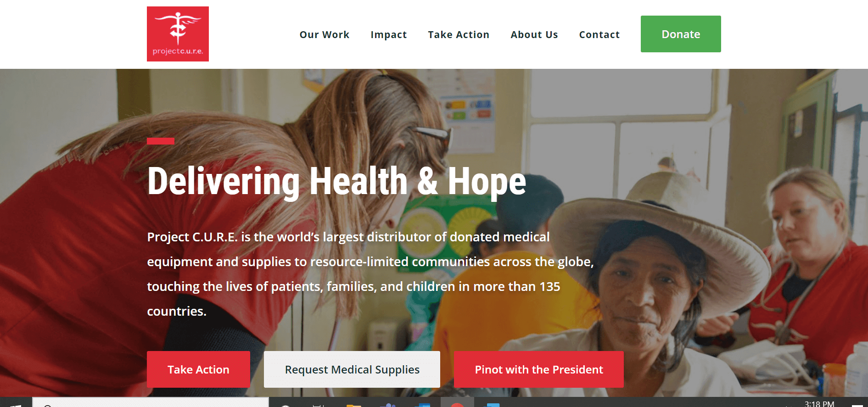The width and height of the screenshot is (868, 407).
Task: Go to the Impact page
Action: pyautogui.click(x=389, y=35)
